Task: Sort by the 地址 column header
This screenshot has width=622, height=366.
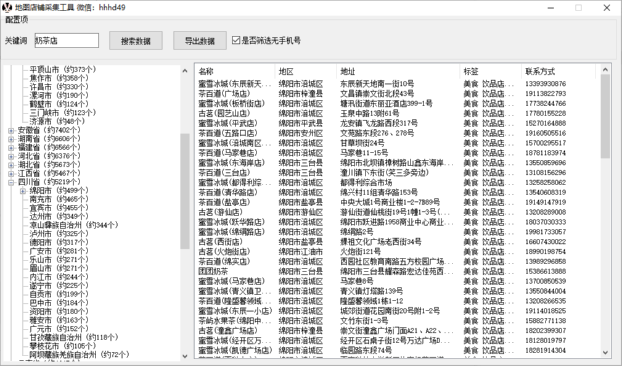Action: pos(398,72)
